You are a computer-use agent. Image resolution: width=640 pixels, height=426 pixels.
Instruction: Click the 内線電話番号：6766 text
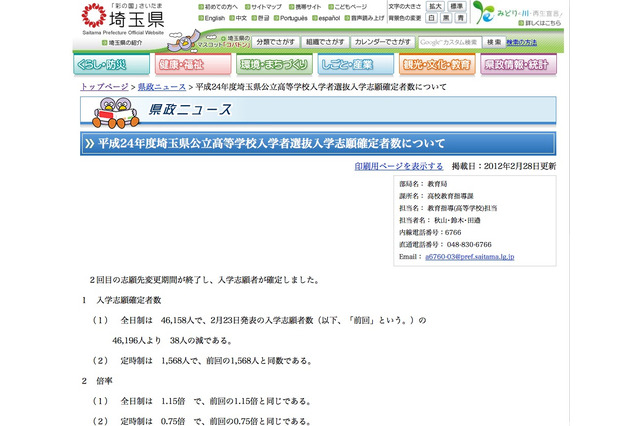[430, 233]
